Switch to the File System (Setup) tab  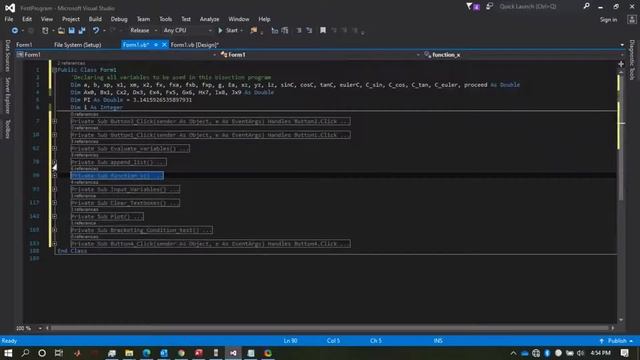78,45
